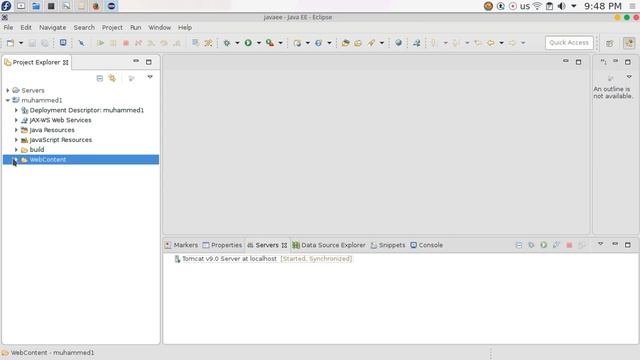Switch to the Console tab

coord(427,245)
